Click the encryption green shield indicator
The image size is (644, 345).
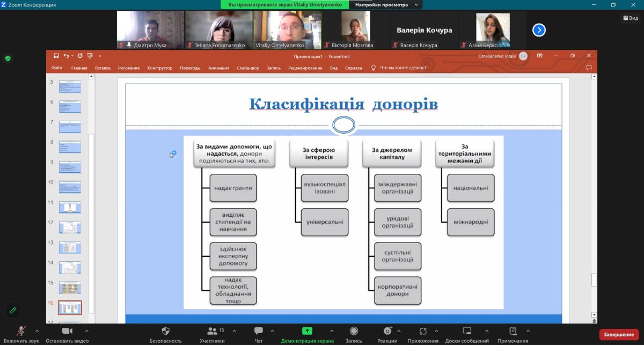pos(8,58)
